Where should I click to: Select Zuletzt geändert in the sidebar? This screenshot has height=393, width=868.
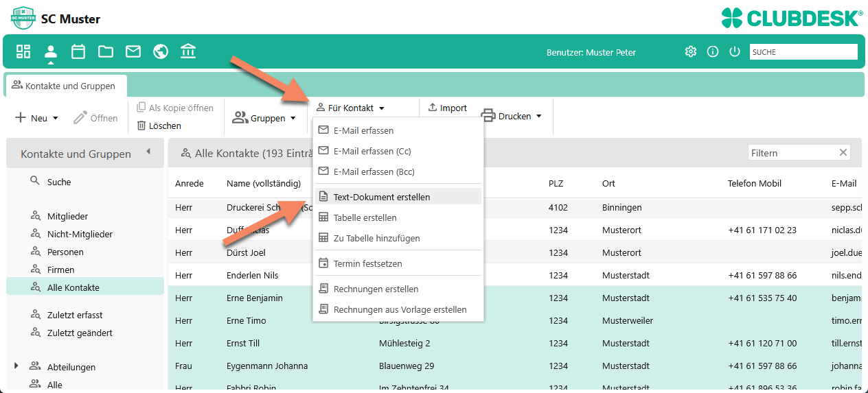80,333
